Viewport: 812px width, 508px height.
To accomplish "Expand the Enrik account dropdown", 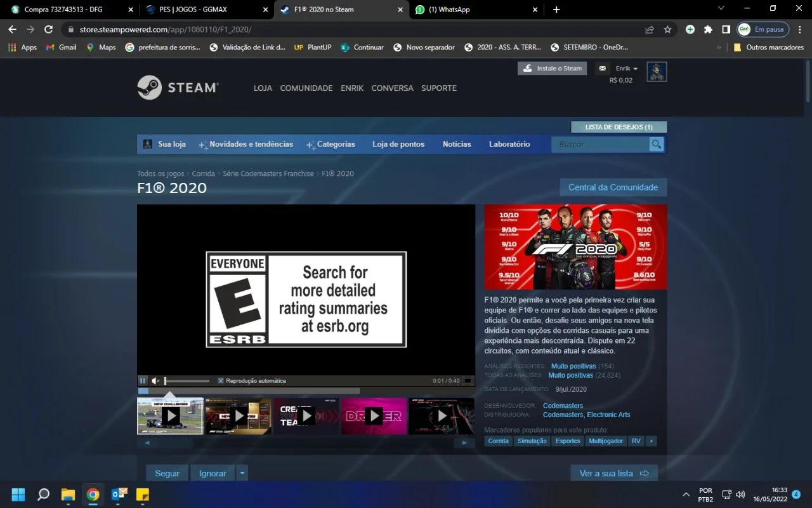I will point(627,69).
